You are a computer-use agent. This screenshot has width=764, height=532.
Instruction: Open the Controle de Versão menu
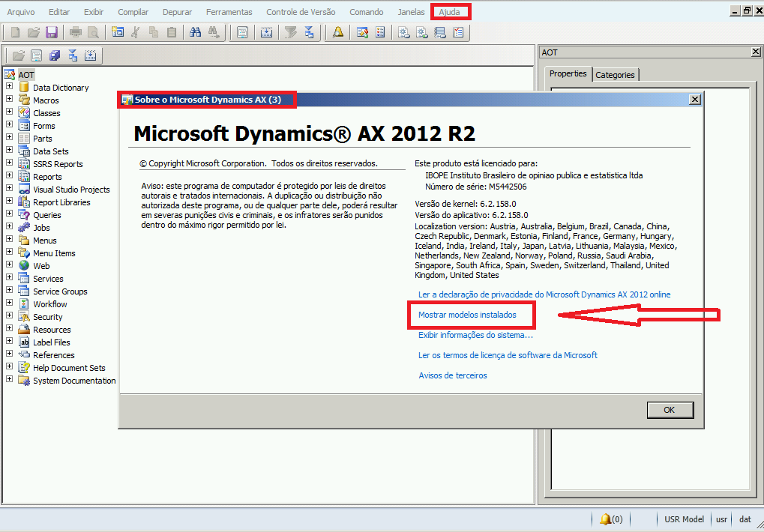(x=301, y=12)
